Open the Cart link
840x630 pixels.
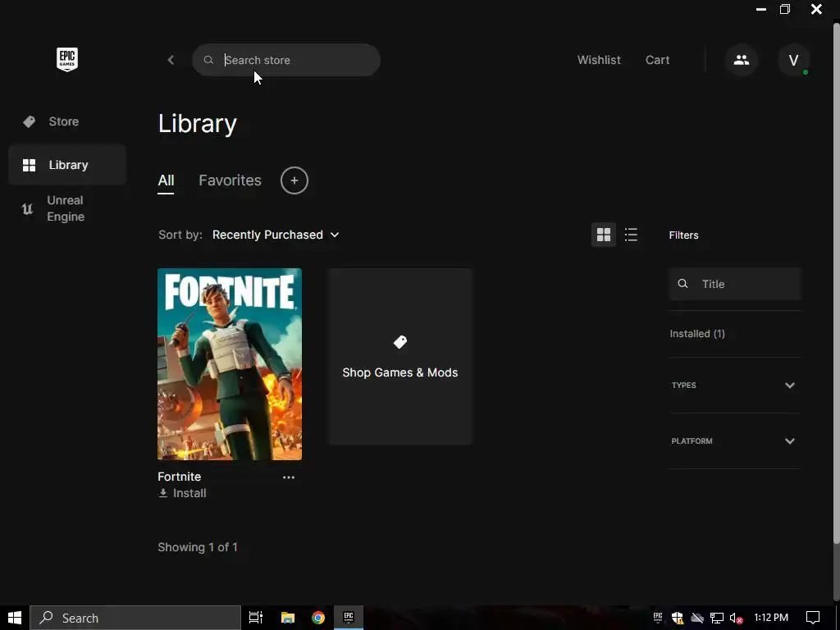click(x=657, y=60)
